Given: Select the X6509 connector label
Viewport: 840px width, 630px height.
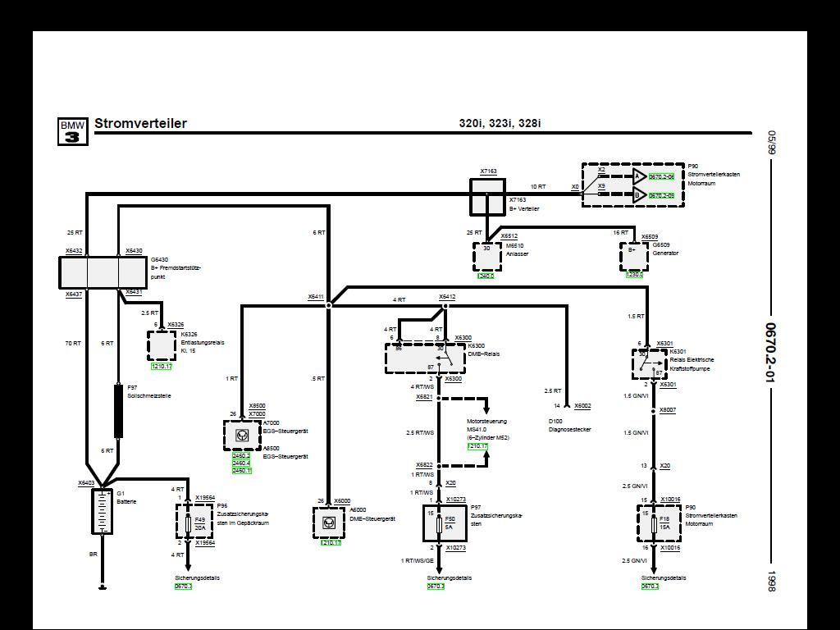Looking at the screenshot, I should pos(650,237).
